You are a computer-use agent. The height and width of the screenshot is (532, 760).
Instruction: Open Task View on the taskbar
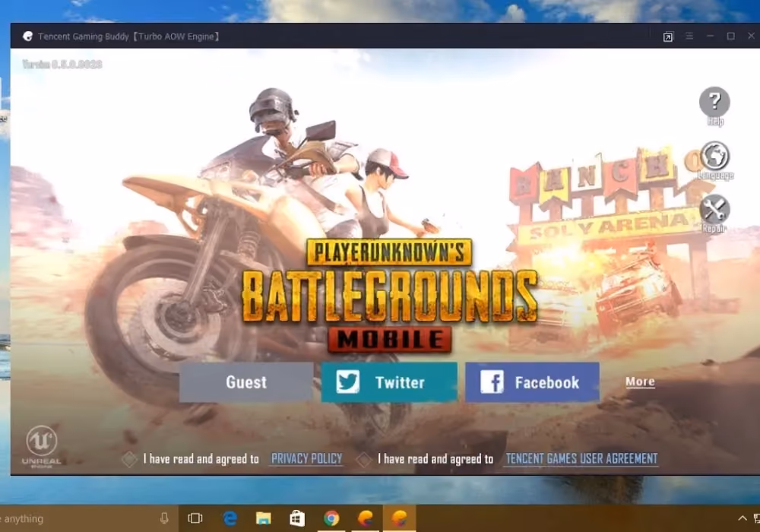pos(195,519)
